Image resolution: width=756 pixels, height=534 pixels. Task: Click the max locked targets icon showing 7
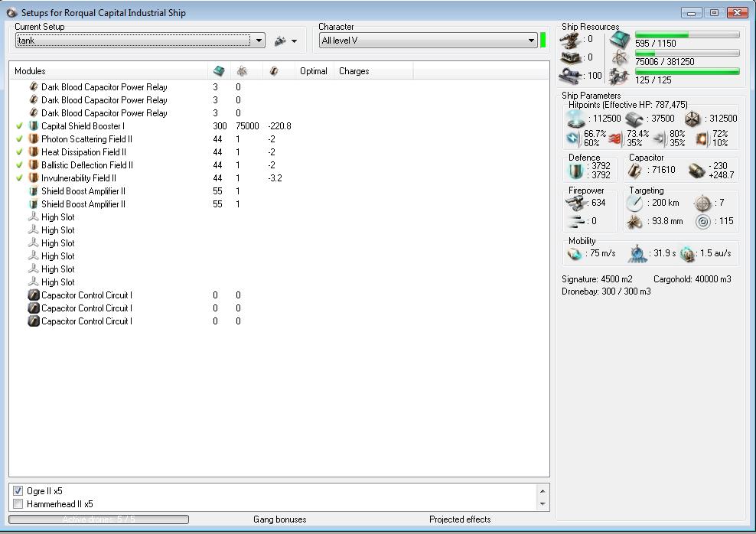pyautogui.click(x=703, y=203)
